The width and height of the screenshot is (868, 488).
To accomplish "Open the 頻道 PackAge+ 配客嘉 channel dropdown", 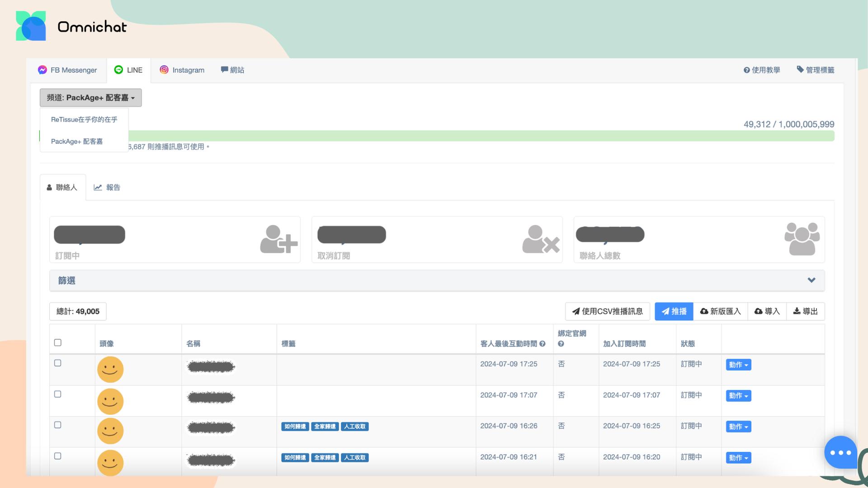I will tap(90, 98).
